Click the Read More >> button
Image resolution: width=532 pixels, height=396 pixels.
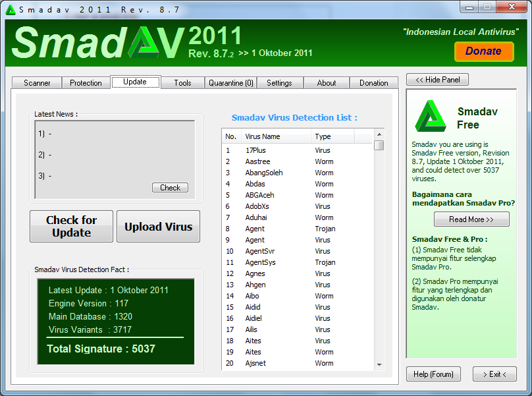coord(471,219)
